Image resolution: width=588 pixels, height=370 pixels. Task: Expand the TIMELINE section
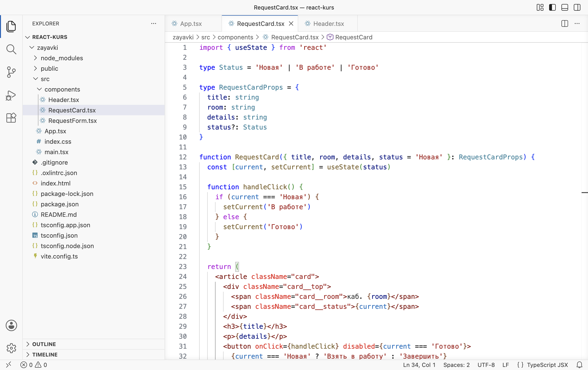[93, 355]
